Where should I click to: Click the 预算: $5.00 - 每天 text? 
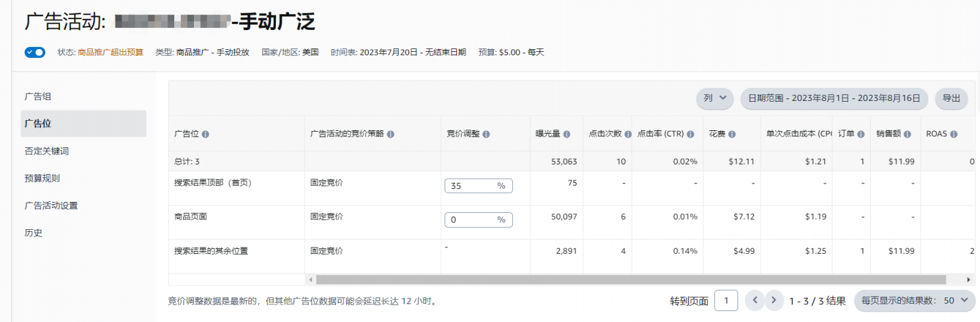click(x=512, y=52)
